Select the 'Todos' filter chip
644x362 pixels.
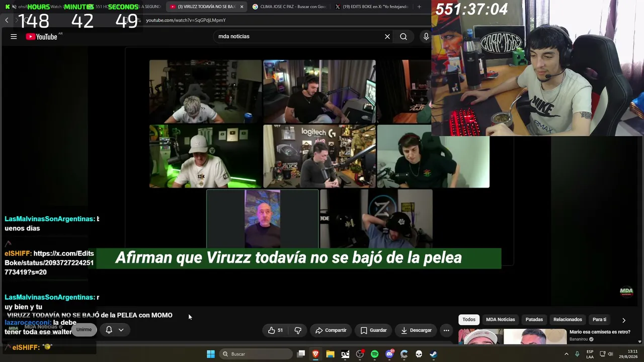tap(469, 319)
